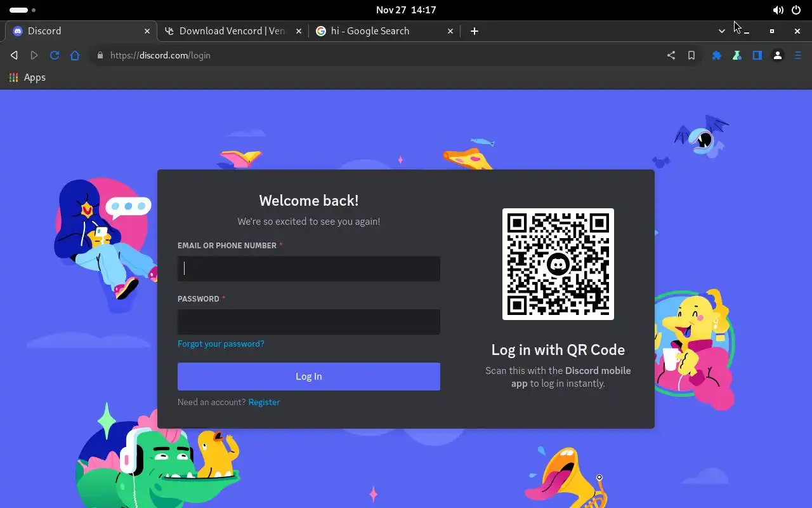This screenshot has height=508, width=812.
Task: Click into the Password field
Action: (309, 322)
